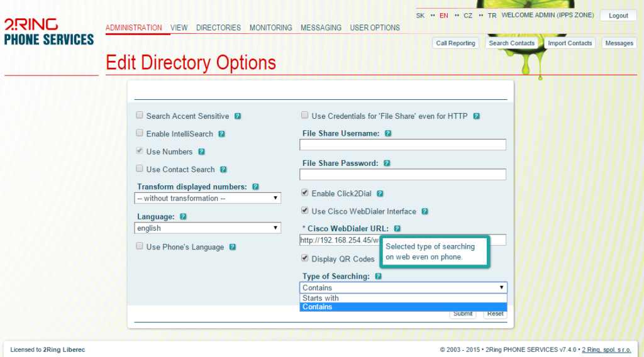This screenshot has height=357, width=644.
Task: Show help for Cisco WebDialer URL
Action: (397, 229)
